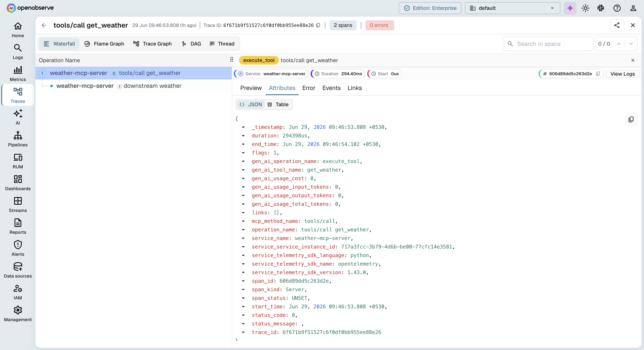Open RUM in the sidebar
The image size is (644, 350).
[18, 161]
